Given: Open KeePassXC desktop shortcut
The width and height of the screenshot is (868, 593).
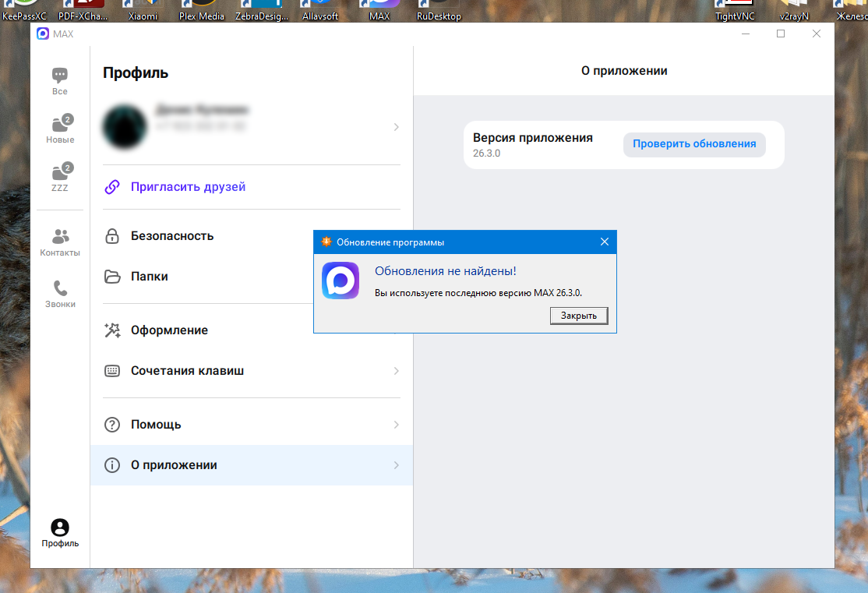Looking at the screenshot, I should 24,11.
